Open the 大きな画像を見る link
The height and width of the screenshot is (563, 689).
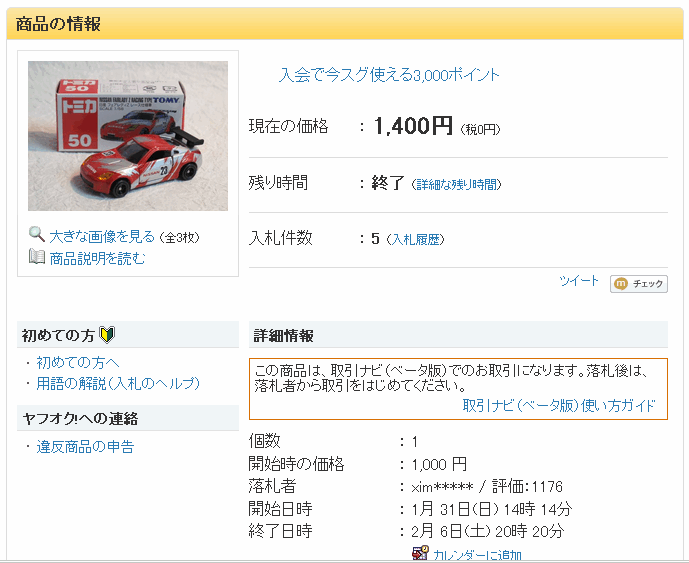[103, 236]
